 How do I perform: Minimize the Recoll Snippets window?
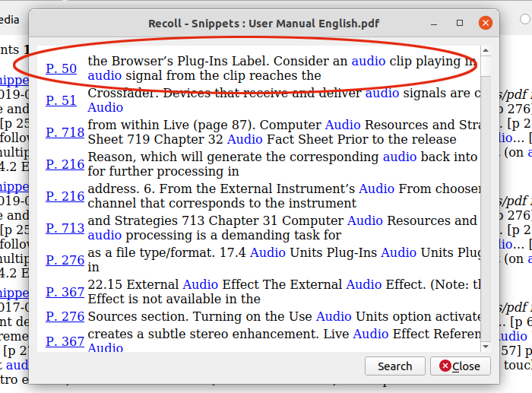(x=434, y=24)
